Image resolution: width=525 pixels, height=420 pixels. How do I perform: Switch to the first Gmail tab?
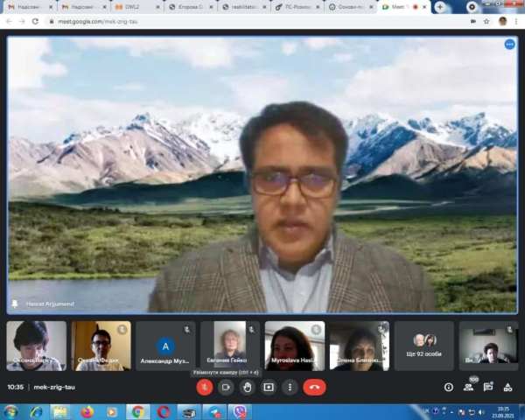(x=29, y=6)
